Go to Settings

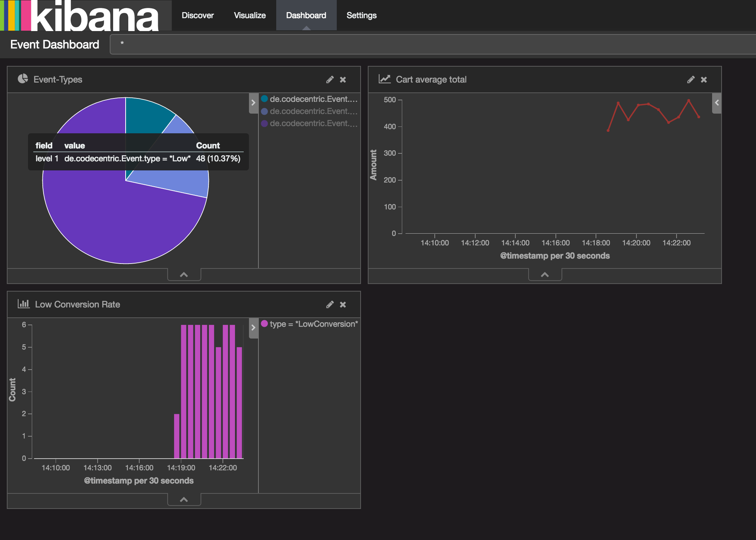(x=361, y=16)
